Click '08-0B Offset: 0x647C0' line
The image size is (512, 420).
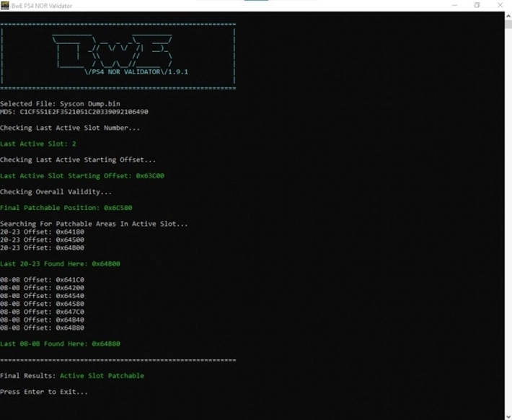point(42,312)
